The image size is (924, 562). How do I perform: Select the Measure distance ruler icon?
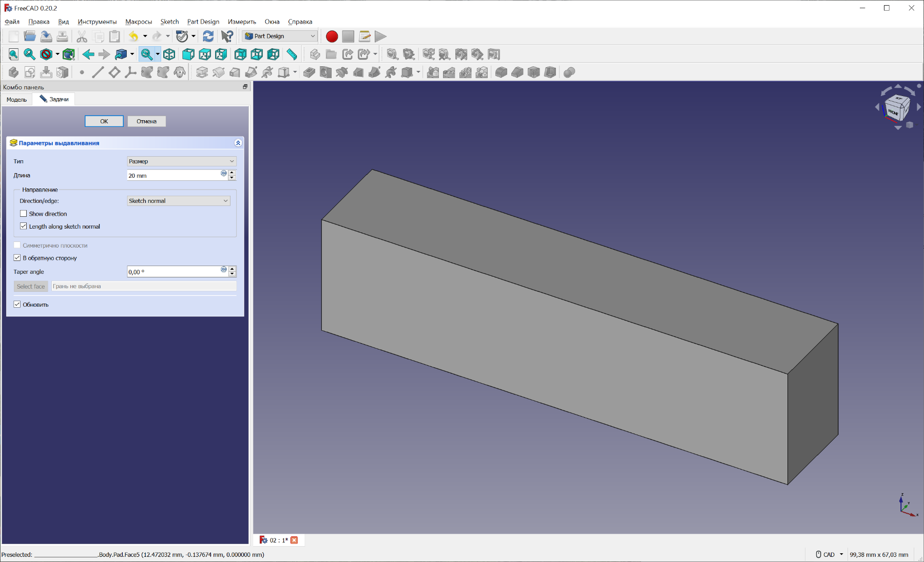[292, 54]
